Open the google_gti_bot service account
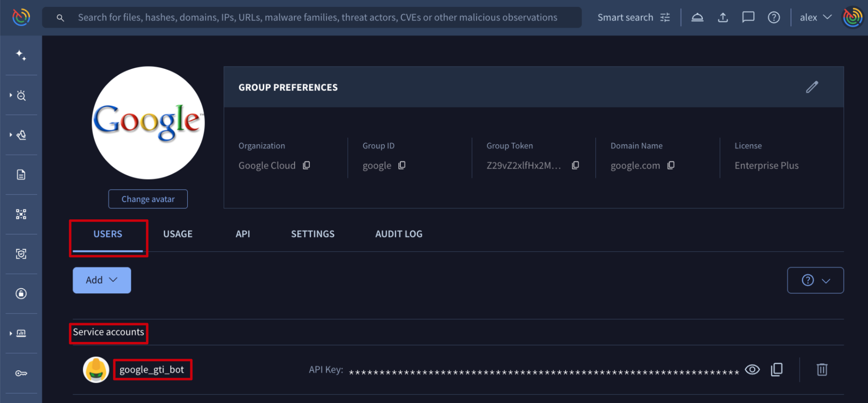The image size is (868, 403). 151,370
